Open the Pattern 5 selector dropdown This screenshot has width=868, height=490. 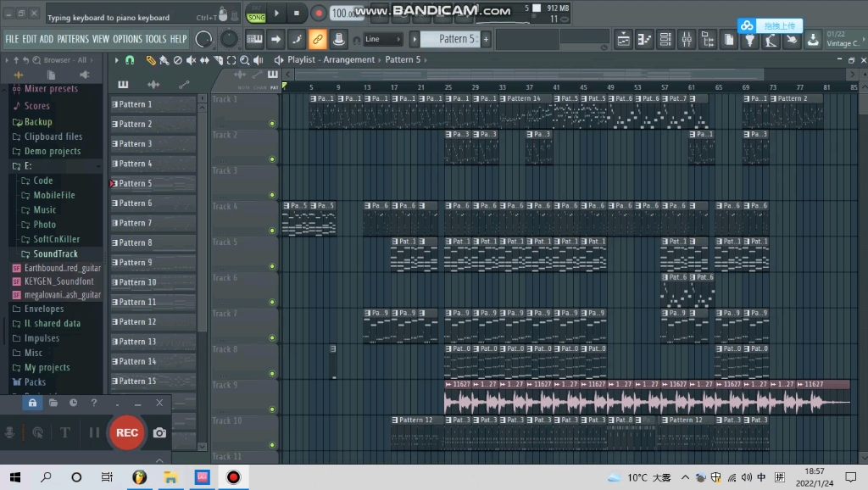click(x=450, y=39)
